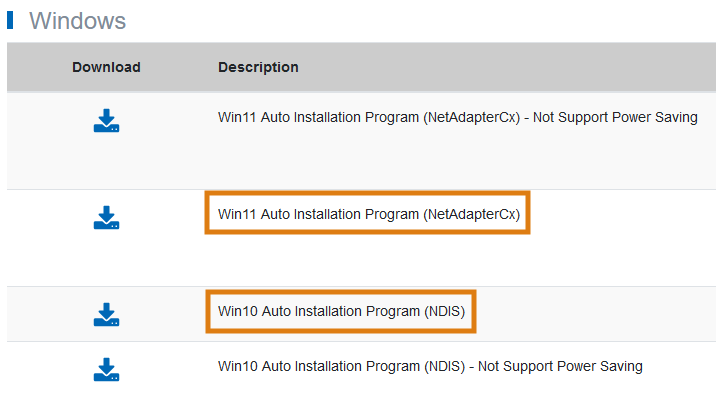The width and height of the screenshot is (716, 396).
Task: Click 'Not Support Power Saving' in Win11 row
Action: [x=615, y=117]
